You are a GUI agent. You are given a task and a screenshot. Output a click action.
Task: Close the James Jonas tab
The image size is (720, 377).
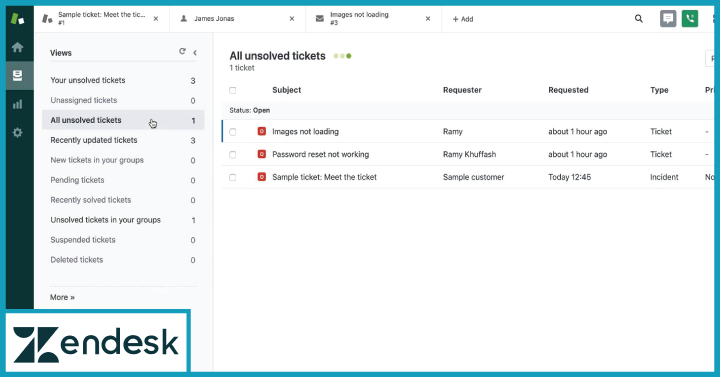click(x=292, y=19)
